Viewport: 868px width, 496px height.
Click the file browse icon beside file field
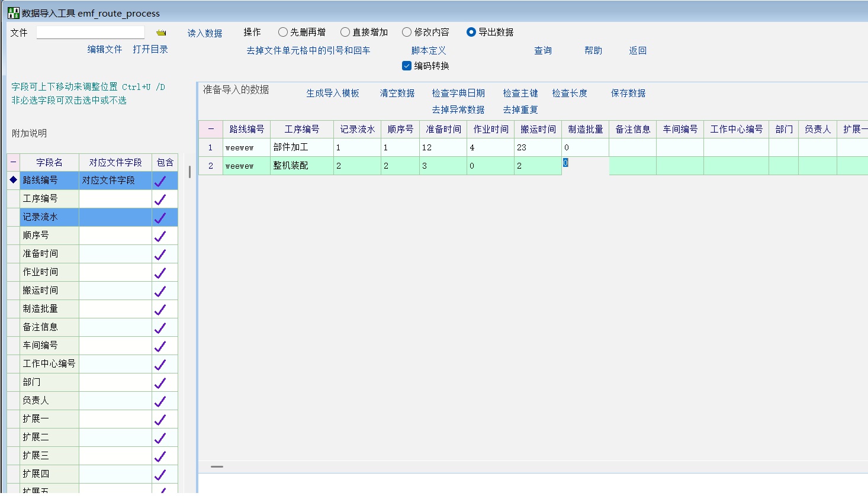[161, 33]
